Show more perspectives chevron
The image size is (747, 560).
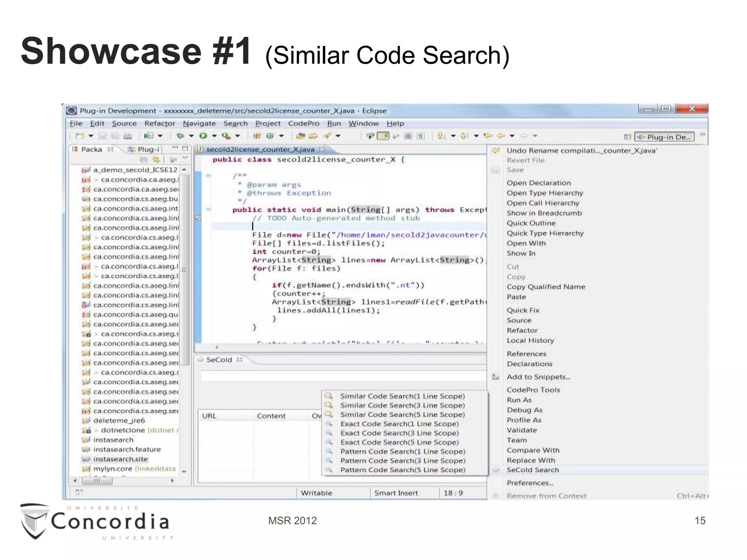coord(703,135)
